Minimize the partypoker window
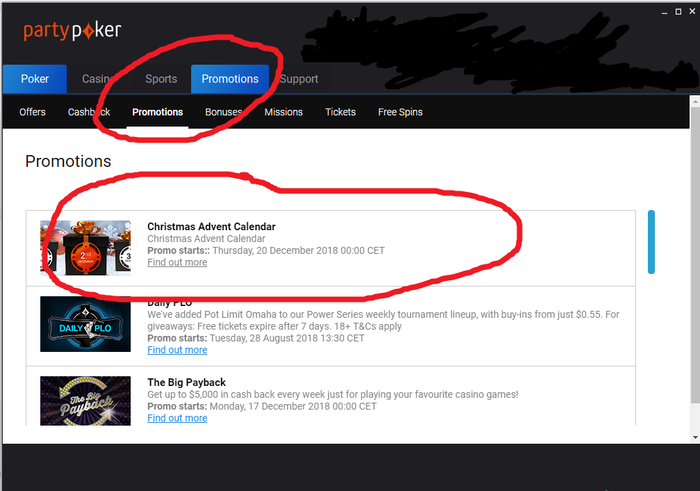This screenshot has height=491, width=700. click(x=664, y=12)
